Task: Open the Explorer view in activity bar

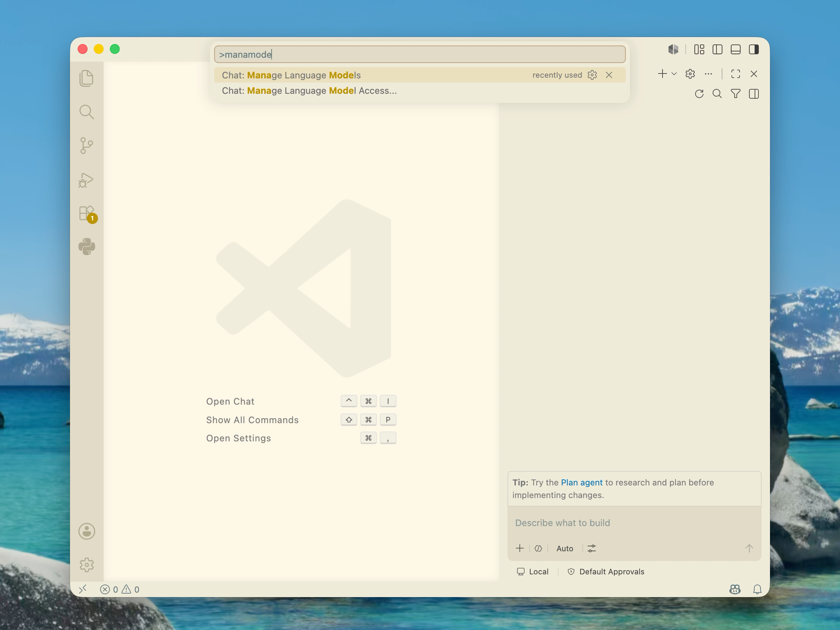Action: [86, 78]
